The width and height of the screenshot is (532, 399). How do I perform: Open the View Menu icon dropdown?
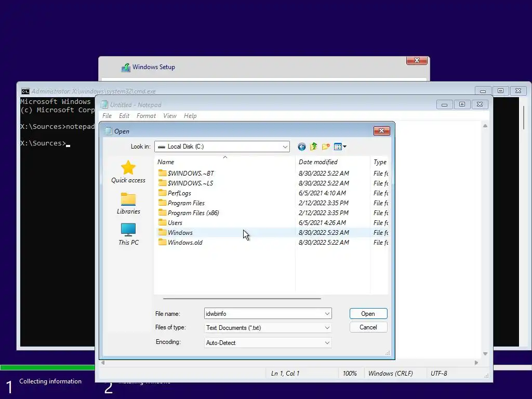click(340, 147)
